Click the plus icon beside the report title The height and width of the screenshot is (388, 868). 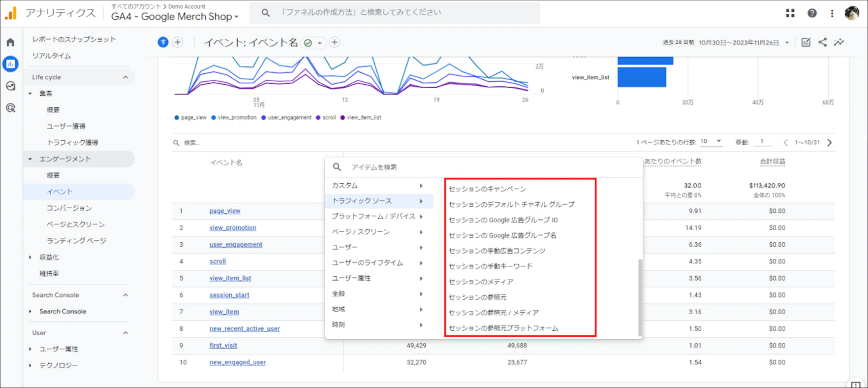pyautogui.click(x=335, y=42)
